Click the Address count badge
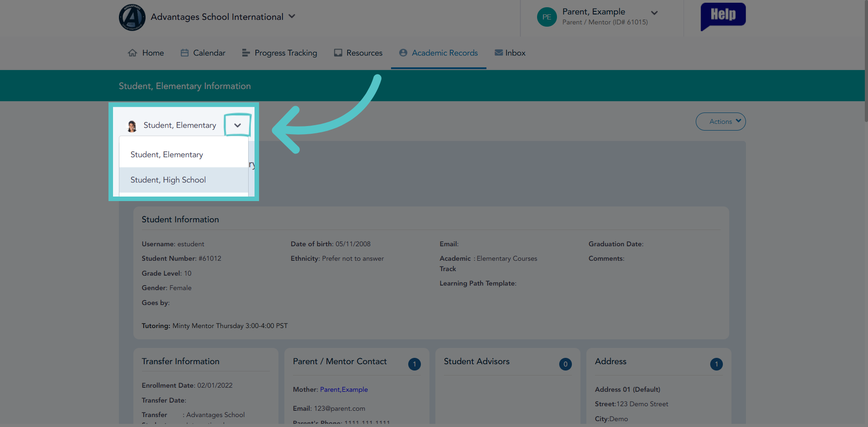Image resolution: width=868 pixels, height=427 pixels. (x=717, y=364)
